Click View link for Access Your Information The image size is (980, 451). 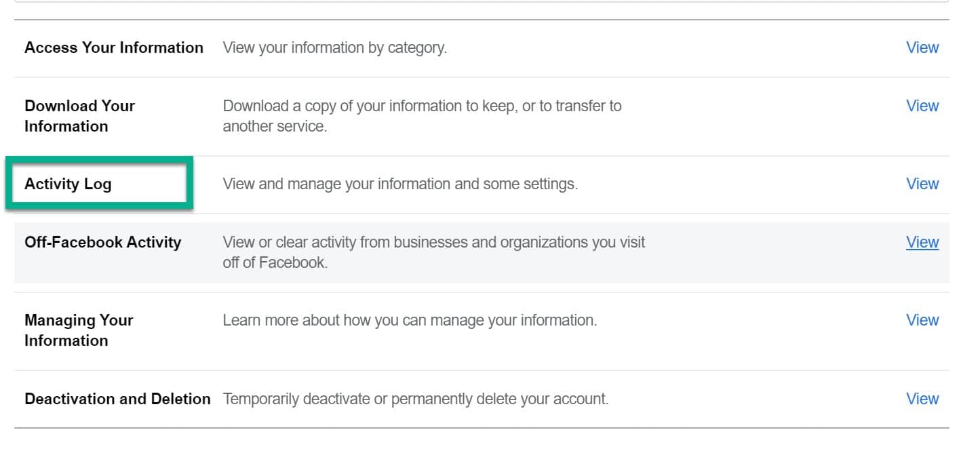pyautogui.click(x=922, y=47)
